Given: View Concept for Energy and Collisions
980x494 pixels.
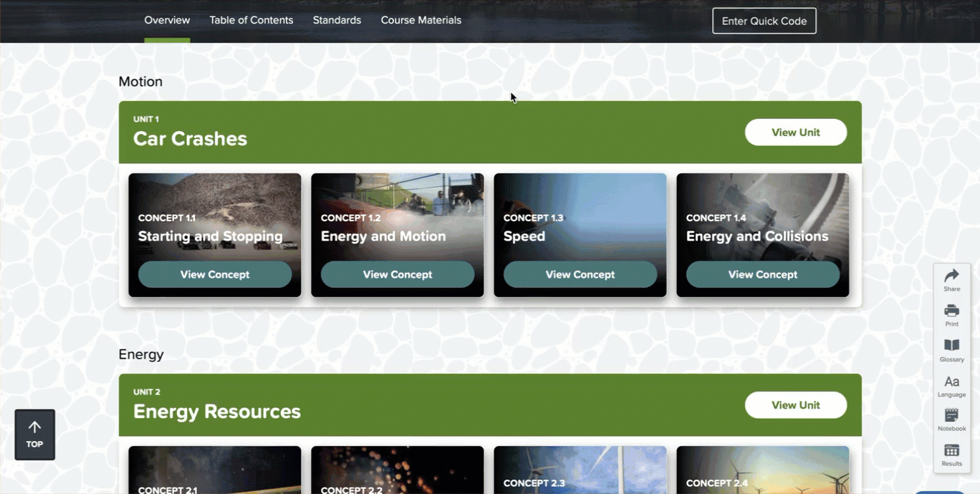Looking at the screenshot, I should (x=763, y=274).
